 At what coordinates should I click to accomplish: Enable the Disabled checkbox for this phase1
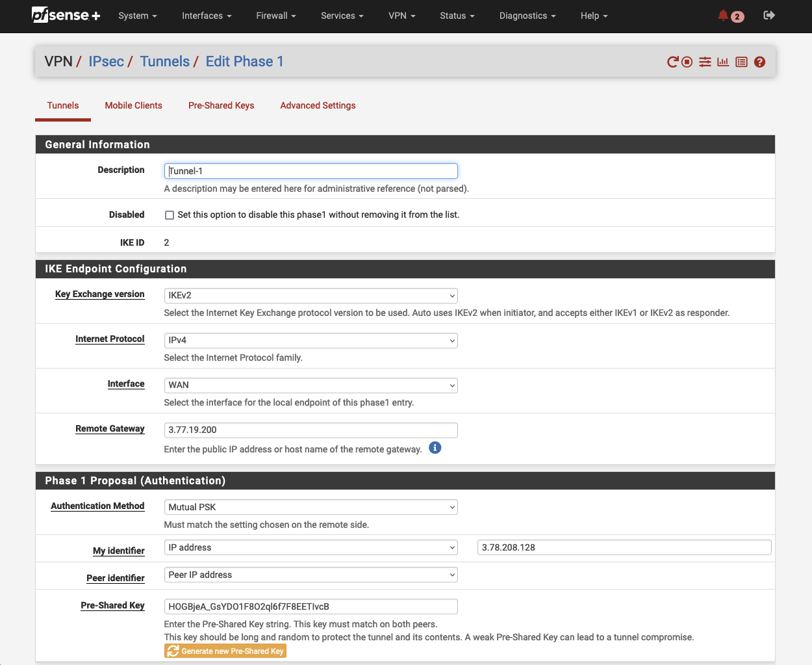tap(169, 215)
